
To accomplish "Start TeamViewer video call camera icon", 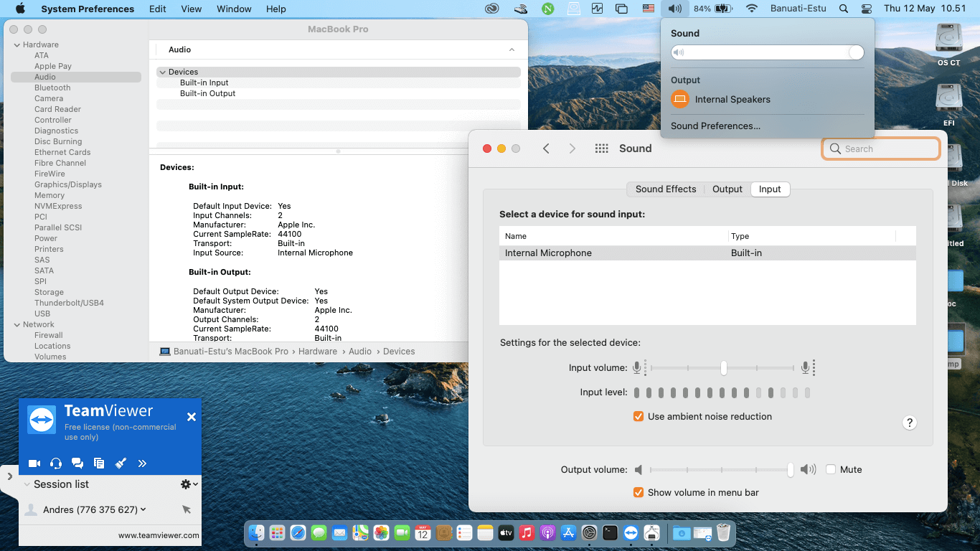I will pyautogui.click(x=34, y=463).
